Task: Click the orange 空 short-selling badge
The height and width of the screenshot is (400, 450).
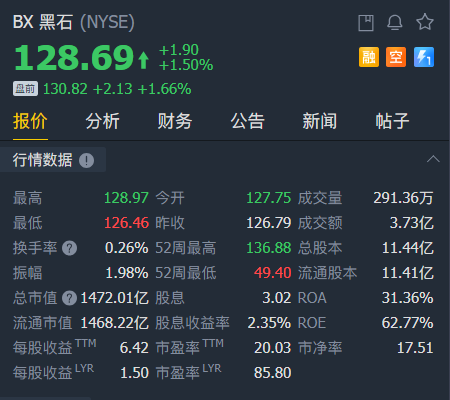Action: tap(396, 57)
